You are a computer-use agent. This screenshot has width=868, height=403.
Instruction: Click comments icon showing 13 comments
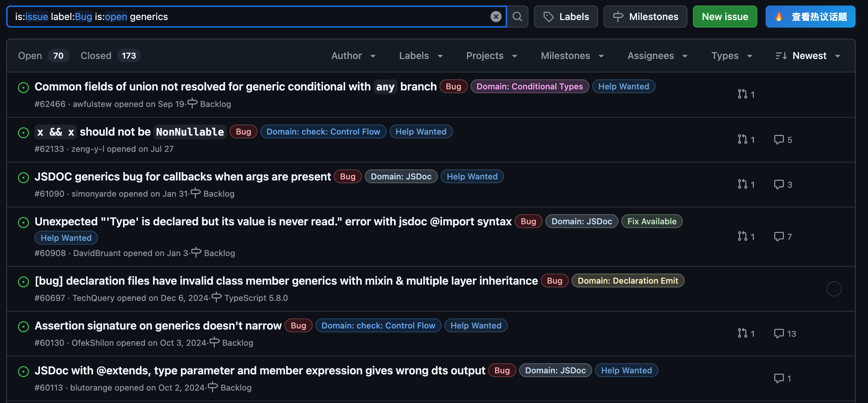(x=779, y=333)
